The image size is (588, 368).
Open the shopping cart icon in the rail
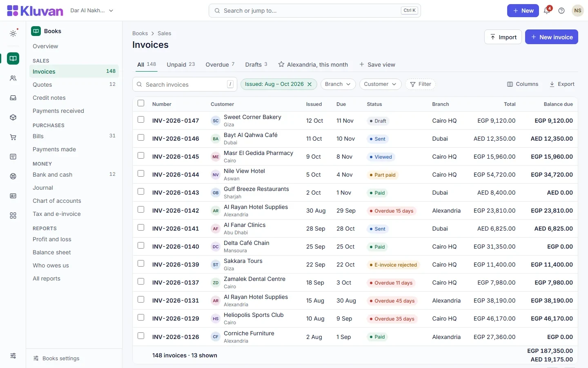13,137
